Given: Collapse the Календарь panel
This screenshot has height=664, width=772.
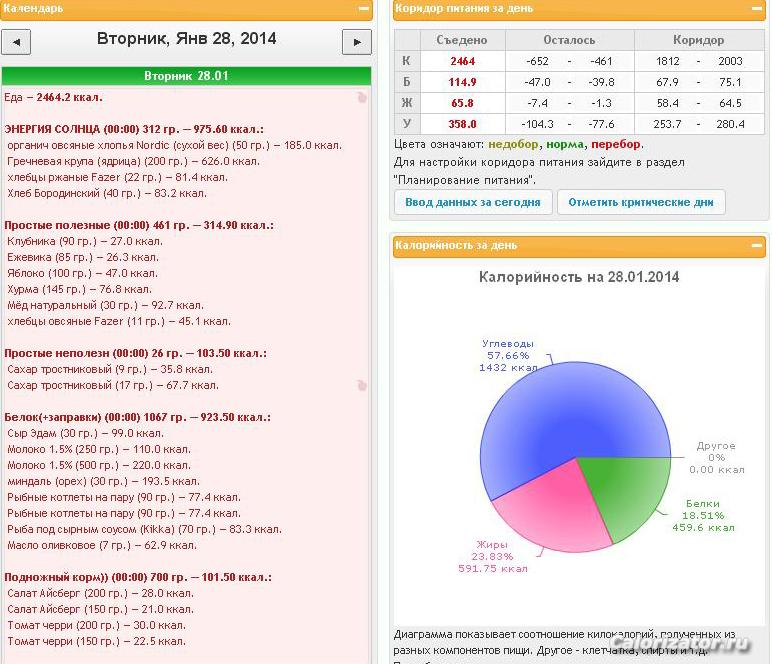Looking at the screenshot, I should pos(364,8).
